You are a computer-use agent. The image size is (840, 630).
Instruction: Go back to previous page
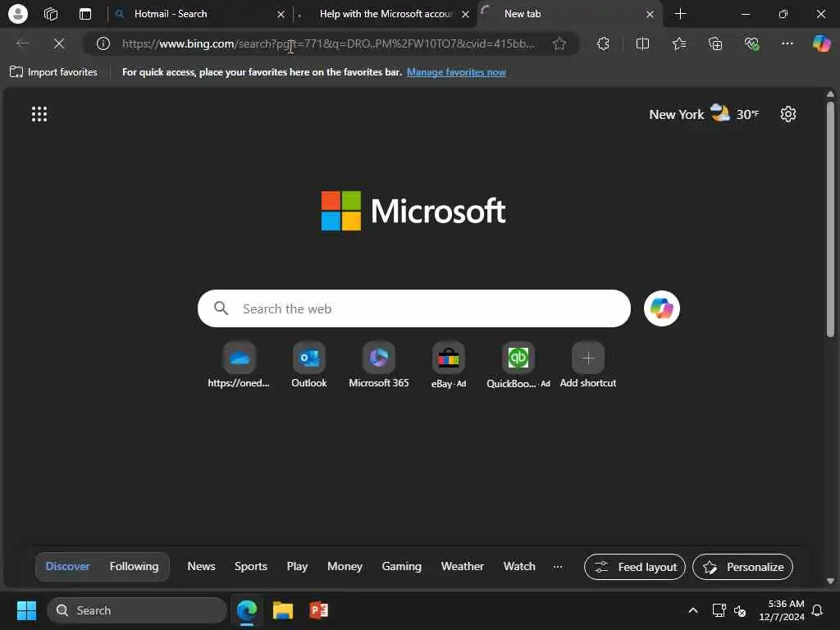[23, 43]
